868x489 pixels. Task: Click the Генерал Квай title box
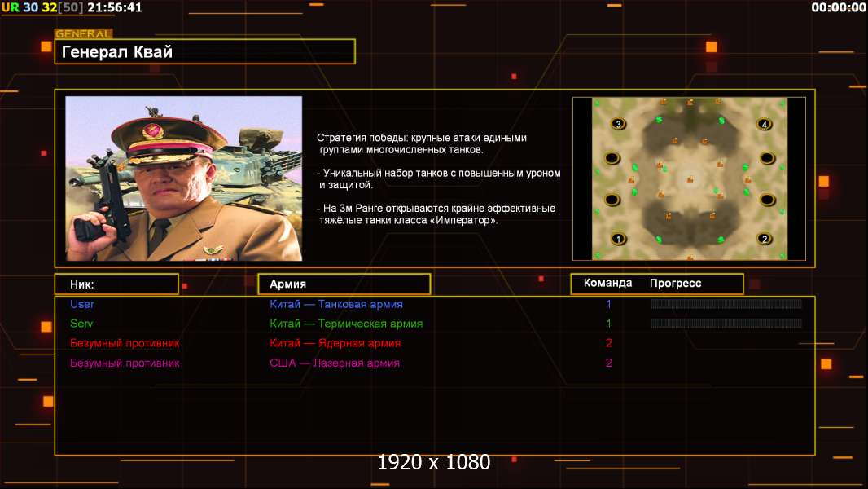205,51
